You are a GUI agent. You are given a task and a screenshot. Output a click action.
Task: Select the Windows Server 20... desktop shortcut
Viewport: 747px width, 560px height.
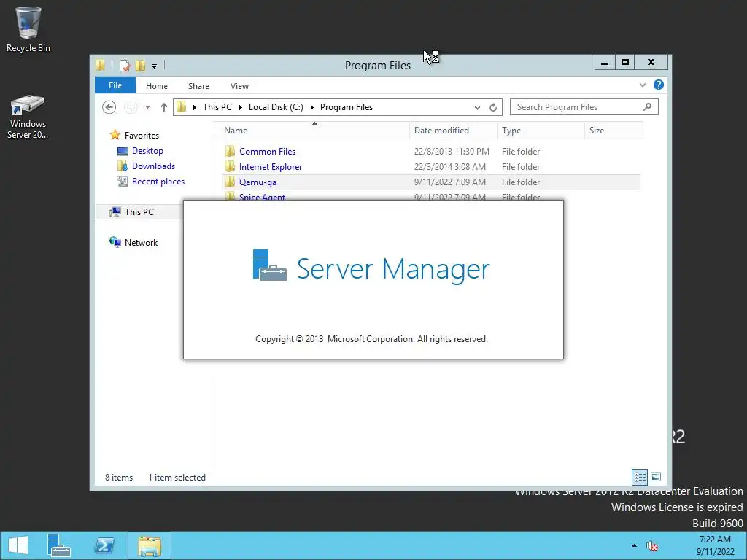pos(28,117)
